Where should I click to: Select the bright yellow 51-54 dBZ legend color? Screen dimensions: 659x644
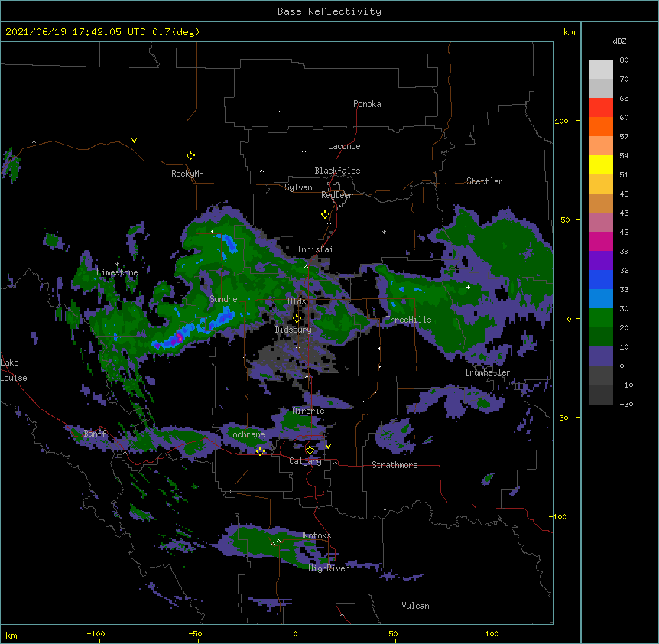click(601, 164)
